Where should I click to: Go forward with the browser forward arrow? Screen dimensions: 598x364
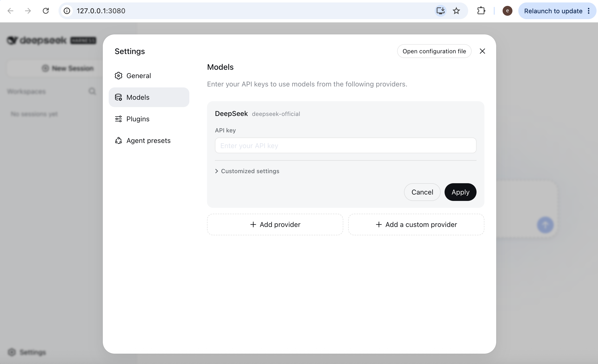click(28, 11)
